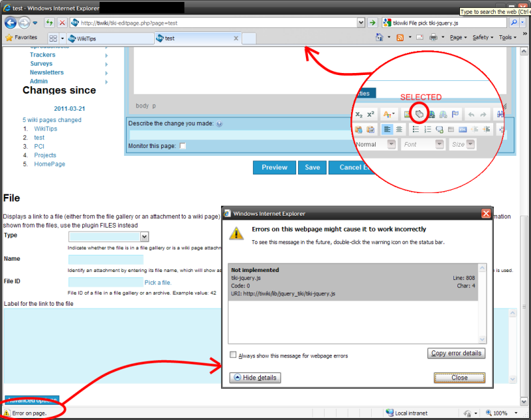Image resolution: width=531 pixels, height=420 pixels.
Task: Click Copy error details button
Action: click(x=456, y=353)
